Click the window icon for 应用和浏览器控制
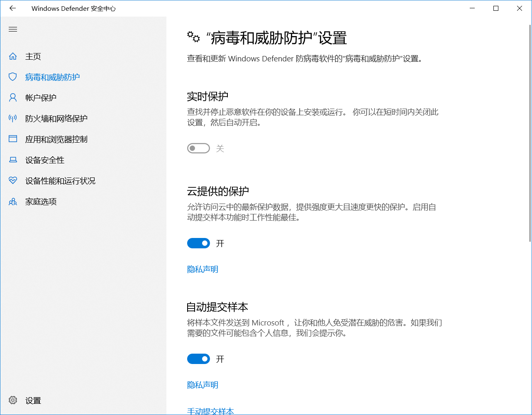532x415 pixels. (13, 139)
